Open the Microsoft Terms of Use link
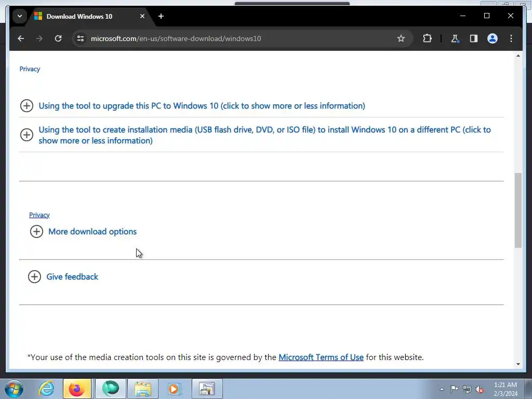 (321, 357)
